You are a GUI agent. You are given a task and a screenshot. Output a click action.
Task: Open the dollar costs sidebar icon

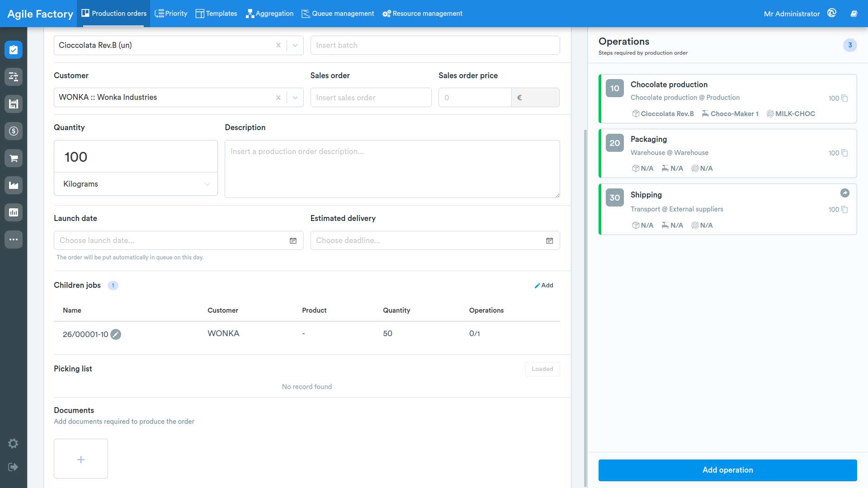point(14,131)
